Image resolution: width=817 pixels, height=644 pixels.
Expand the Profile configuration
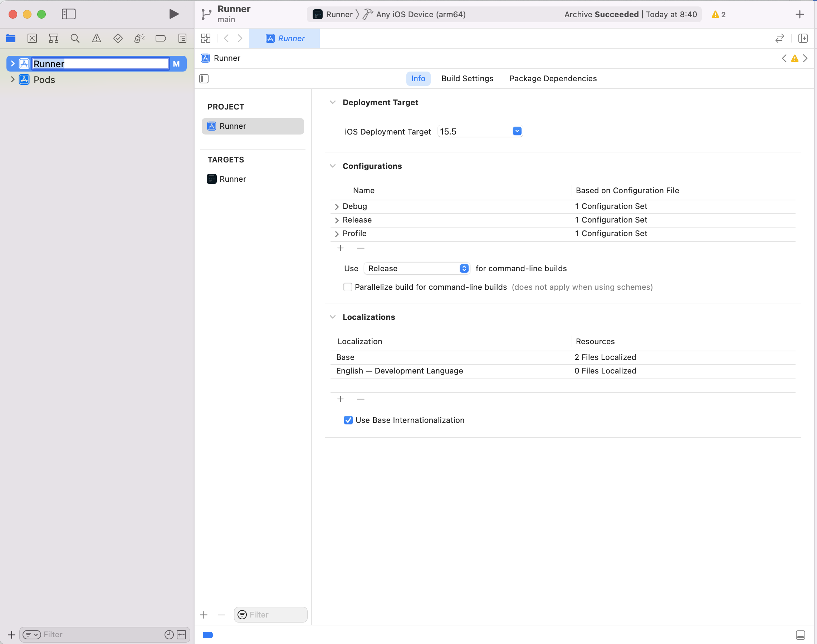[337, 234]
